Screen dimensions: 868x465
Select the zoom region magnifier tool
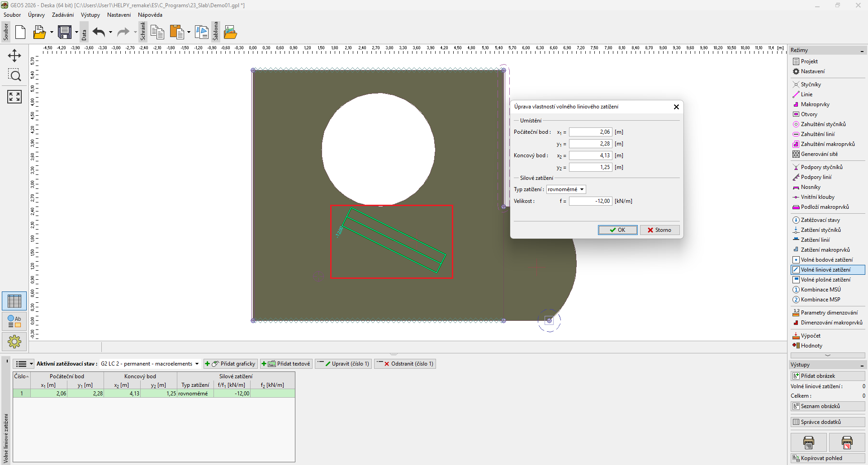pyautogui.click(x=14, y=75)
